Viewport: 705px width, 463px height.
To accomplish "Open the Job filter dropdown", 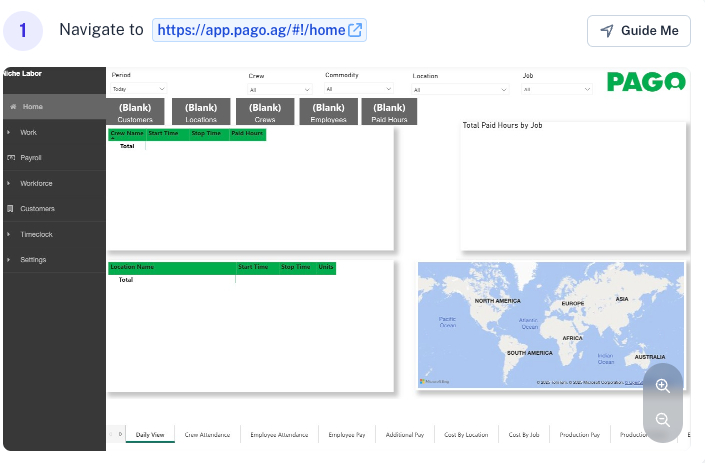I will pos(550,89).
